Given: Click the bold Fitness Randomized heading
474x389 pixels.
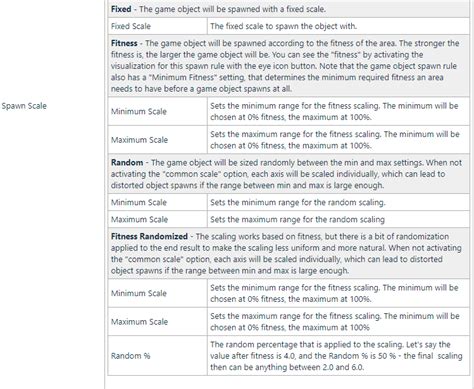Looking at the screenshot, I should point(149,236).
